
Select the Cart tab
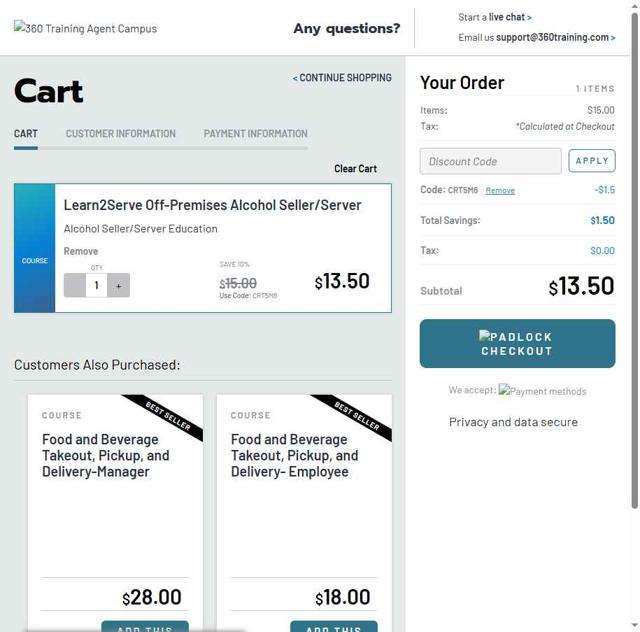coord(26,134)
